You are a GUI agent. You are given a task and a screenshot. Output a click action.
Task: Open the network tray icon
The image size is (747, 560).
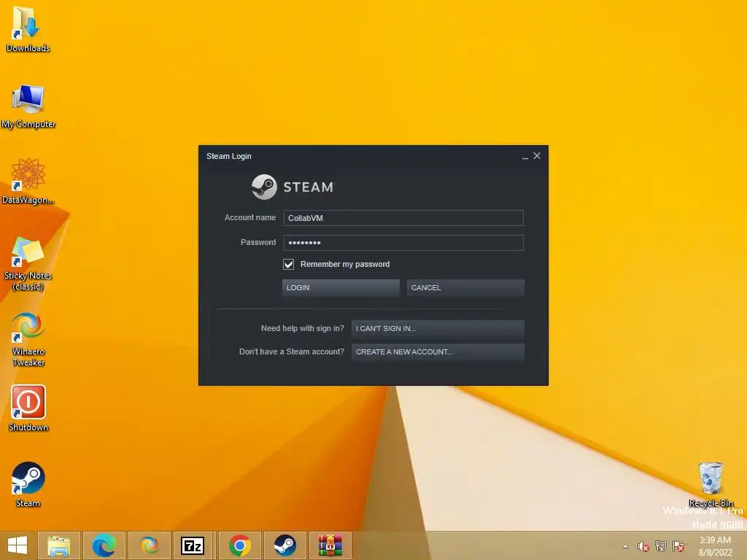click(661, 546)
